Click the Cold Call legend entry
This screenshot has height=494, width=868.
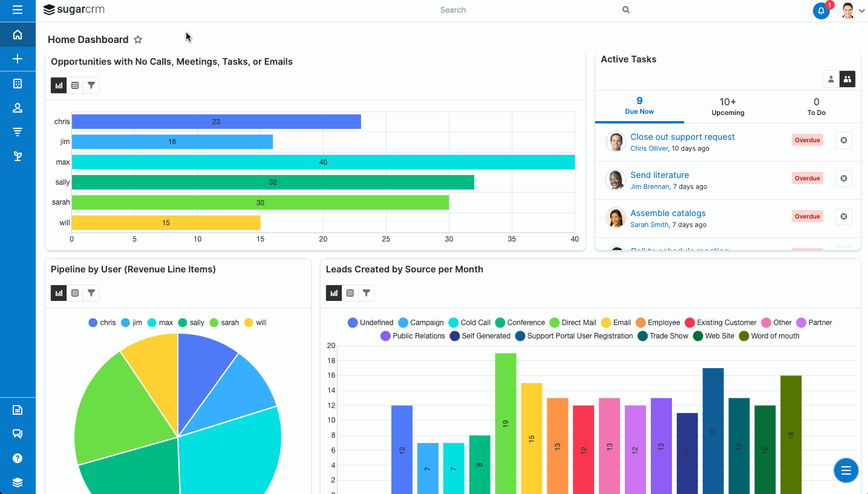pyautogui.click(x=469, y=323)
